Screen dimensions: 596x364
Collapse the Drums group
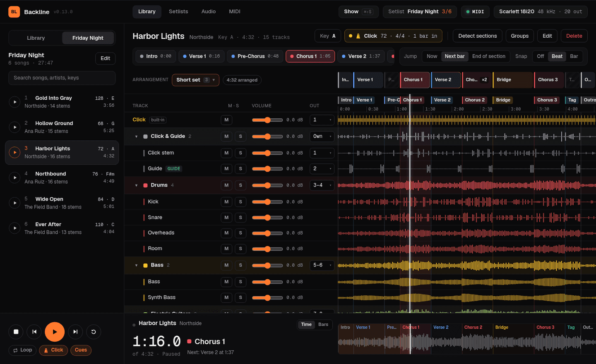click(x=136, y=185)
